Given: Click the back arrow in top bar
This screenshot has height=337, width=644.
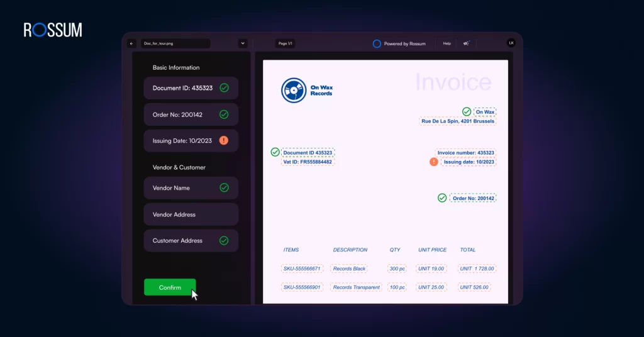Looking at the screenshot, I should click(131, 44).
